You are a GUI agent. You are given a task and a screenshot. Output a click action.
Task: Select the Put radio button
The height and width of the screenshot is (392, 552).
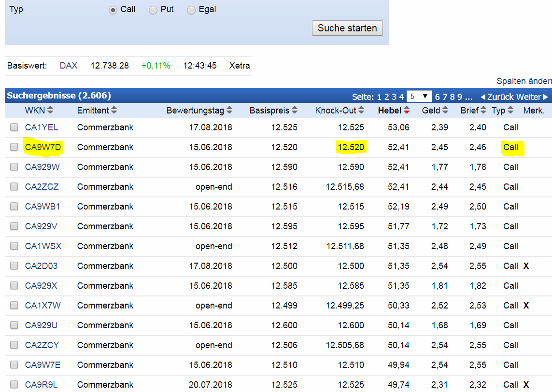click(x=153, y=9)
